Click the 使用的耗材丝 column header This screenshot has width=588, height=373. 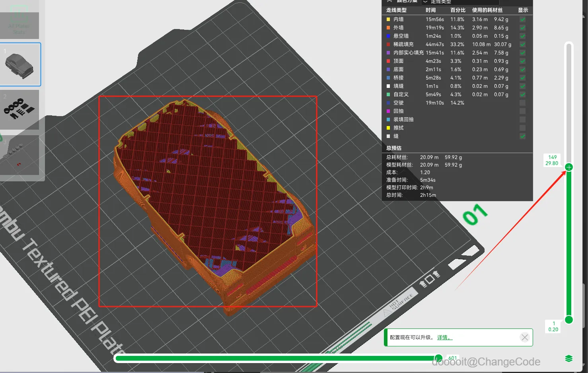pos(487,10)
